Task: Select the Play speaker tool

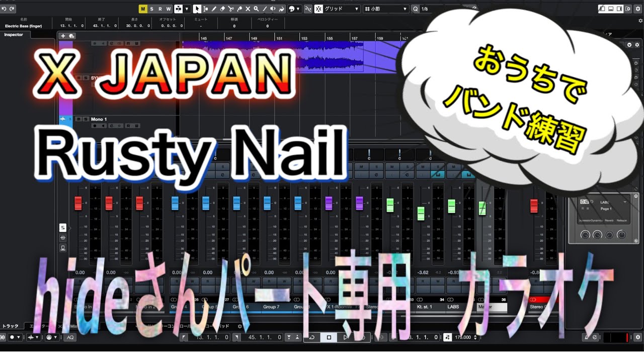Action: point(273,9)
